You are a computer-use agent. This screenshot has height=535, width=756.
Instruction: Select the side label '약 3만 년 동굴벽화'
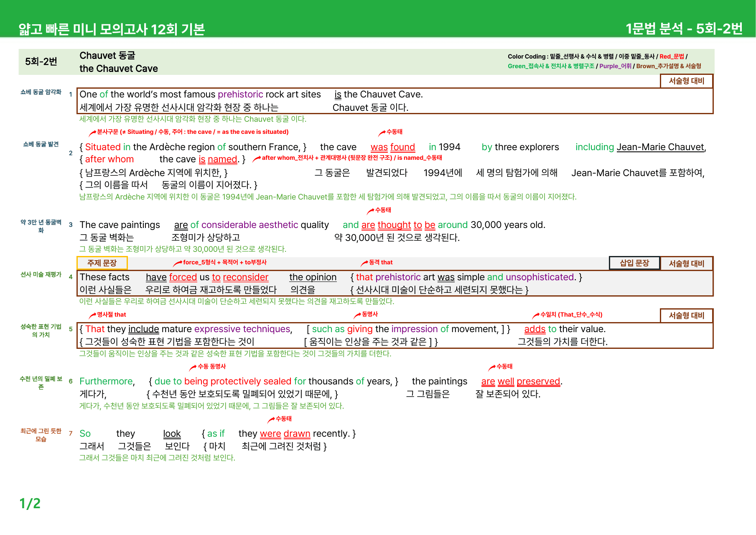[41, 226]
